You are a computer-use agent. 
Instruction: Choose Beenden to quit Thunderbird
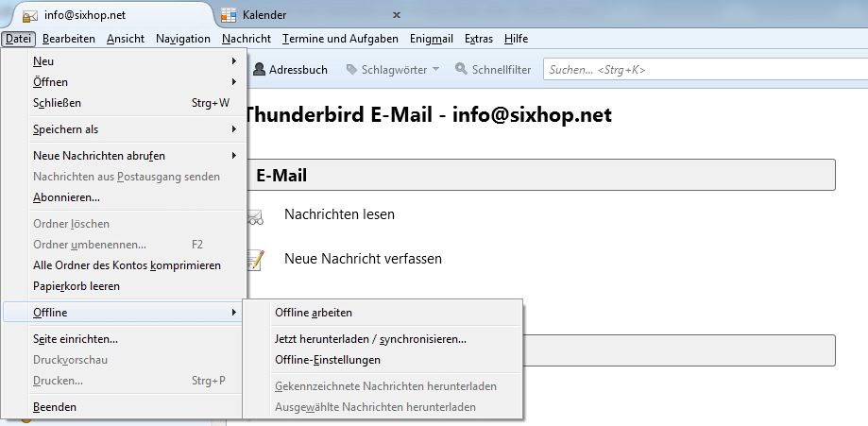click(x=124, y=407)
